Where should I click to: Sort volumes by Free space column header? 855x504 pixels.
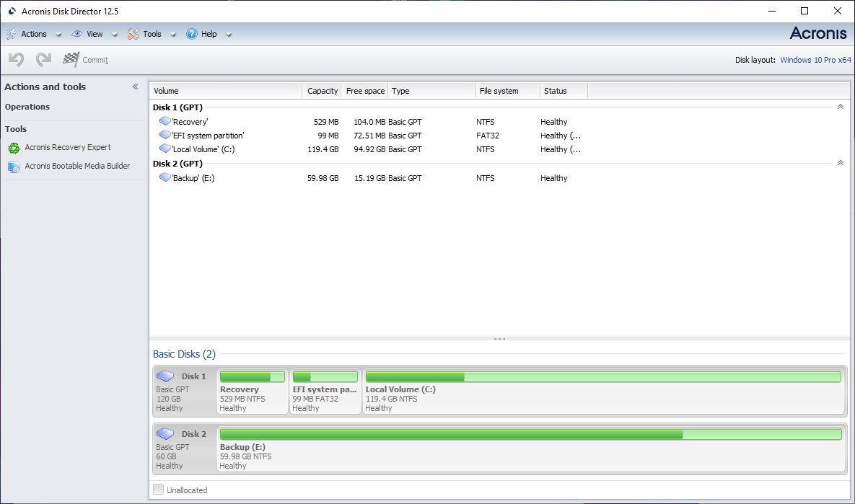pyautogui.click(x=364, y=91)
